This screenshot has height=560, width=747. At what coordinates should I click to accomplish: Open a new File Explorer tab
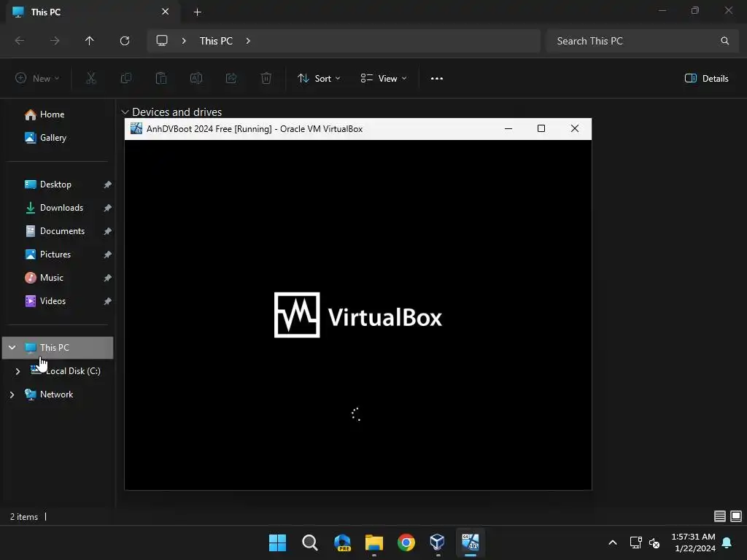click(x=197, y=12)
